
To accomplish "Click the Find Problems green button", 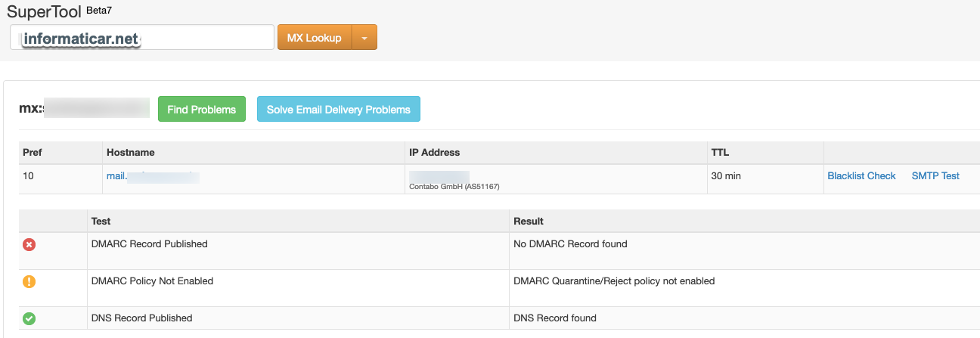I will tap(202, 109).
